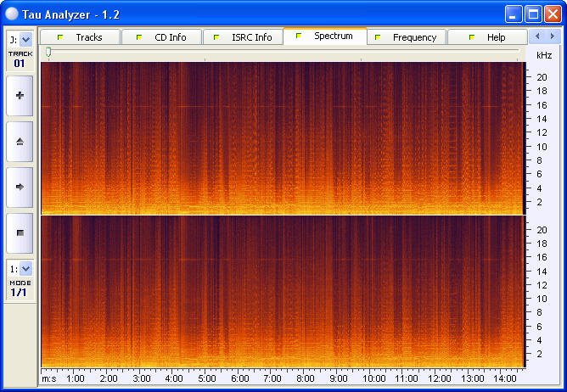Open the ISRC Info tab
The image size is (567, 392).
pyautogui.click(x=243, y=37)
